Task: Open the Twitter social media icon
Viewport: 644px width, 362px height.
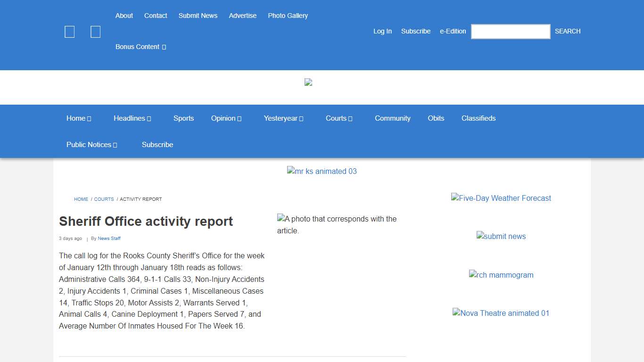Action: pos(95,32)
